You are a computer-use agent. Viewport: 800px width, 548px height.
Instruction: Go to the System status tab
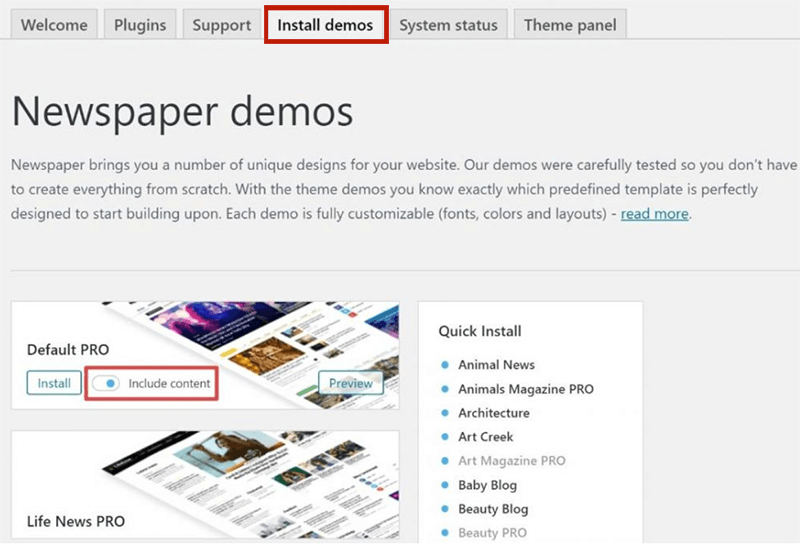(448, 24)
